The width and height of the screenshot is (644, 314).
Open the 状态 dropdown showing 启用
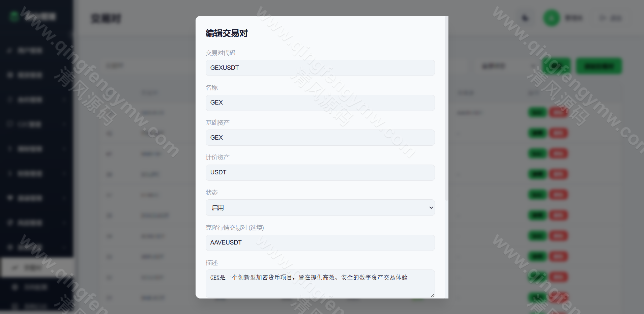tap(320, 208)
